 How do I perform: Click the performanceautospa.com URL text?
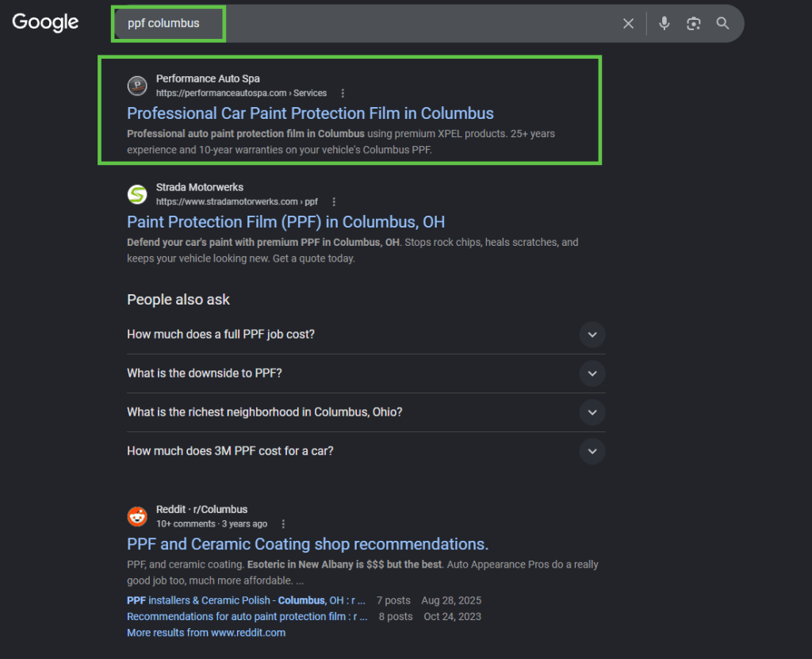(241, 94)
